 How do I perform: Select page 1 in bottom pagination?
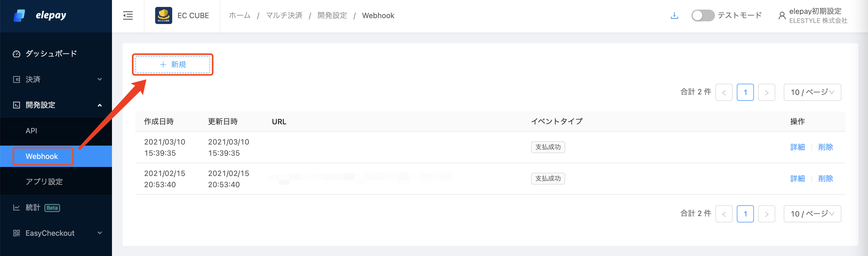point(745,214)
